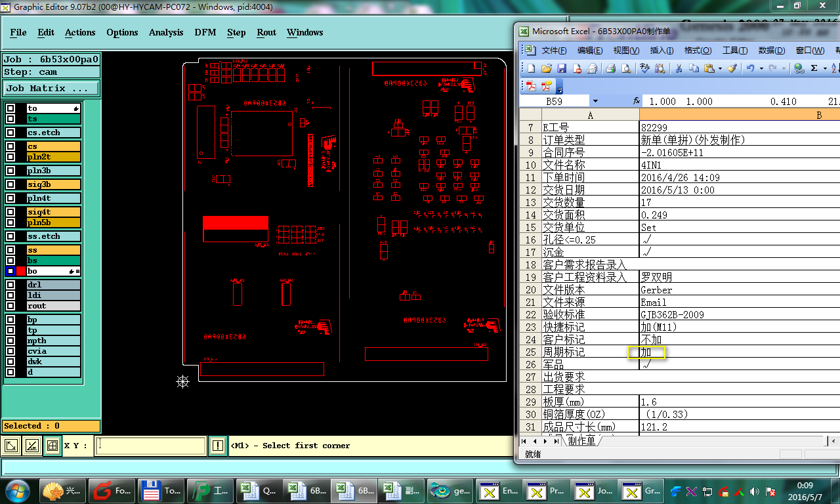Toggle display checkbox of layer drl
Screen dimensions: 840x504
(10, 285)
